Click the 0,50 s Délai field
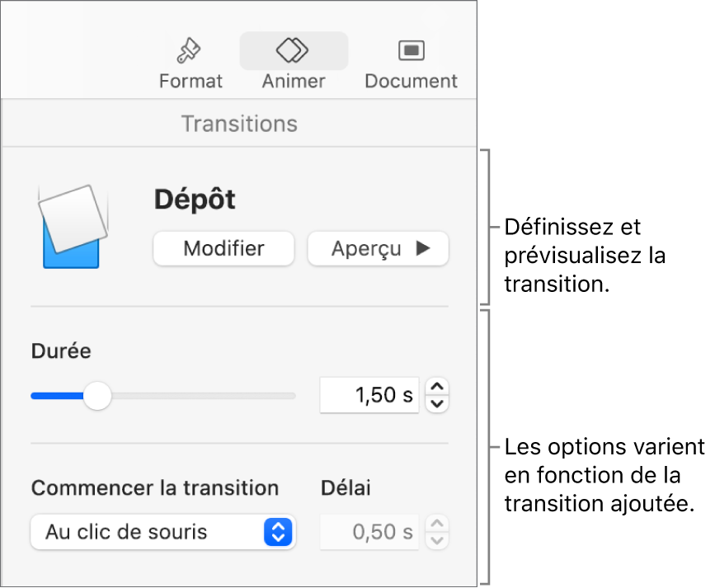The image size is (715, 588). pyautogui.click(x=369, y=532)
